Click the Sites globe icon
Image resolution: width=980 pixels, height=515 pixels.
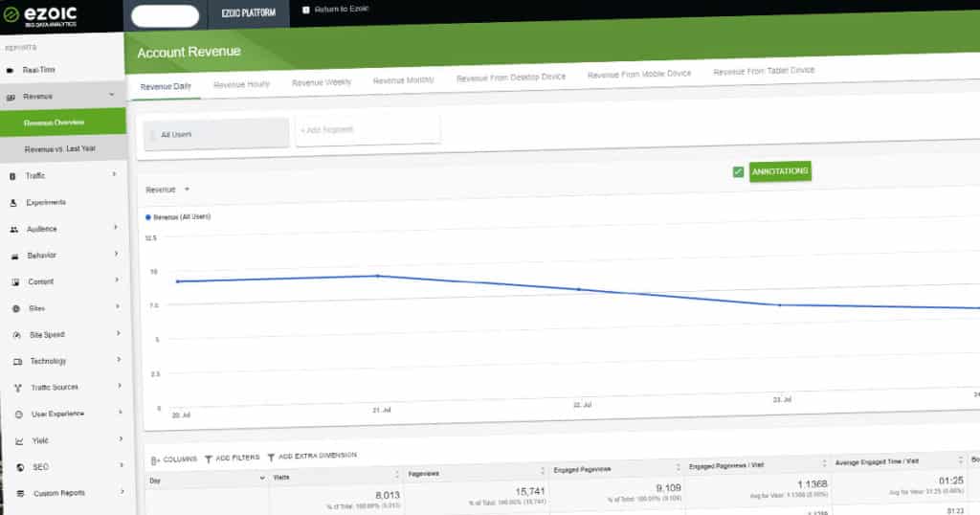click(16, 309)
